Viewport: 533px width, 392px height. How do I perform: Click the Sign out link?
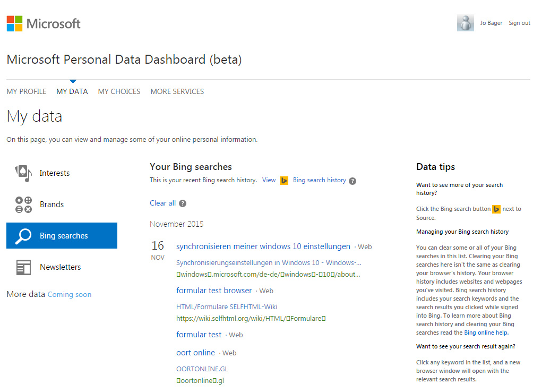click(x=519, y=23)
